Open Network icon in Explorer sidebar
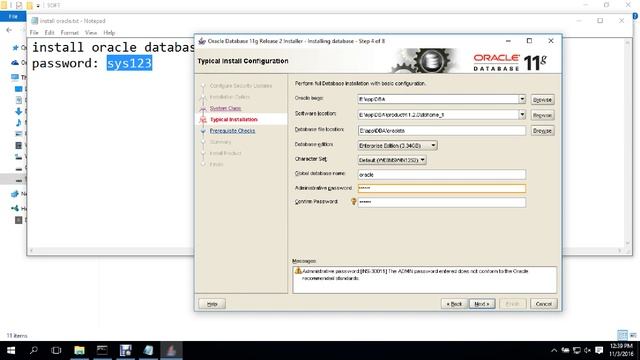The height and width of the screenshot is (360, 640). 15,194
